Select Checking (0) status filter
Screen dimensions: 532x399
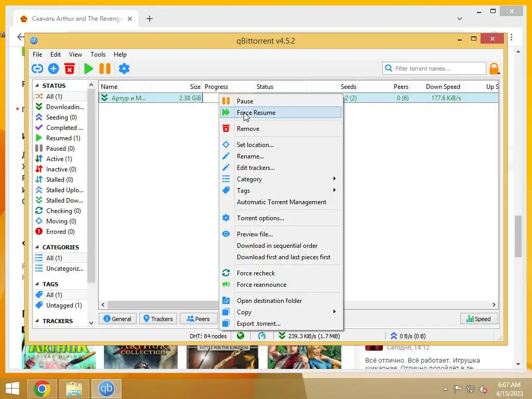(60, 211)
